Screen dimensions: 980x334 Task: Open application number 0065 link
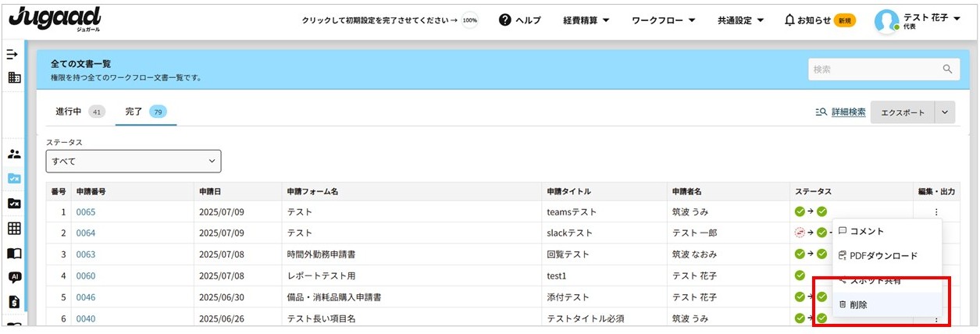[x=85, y=211]
